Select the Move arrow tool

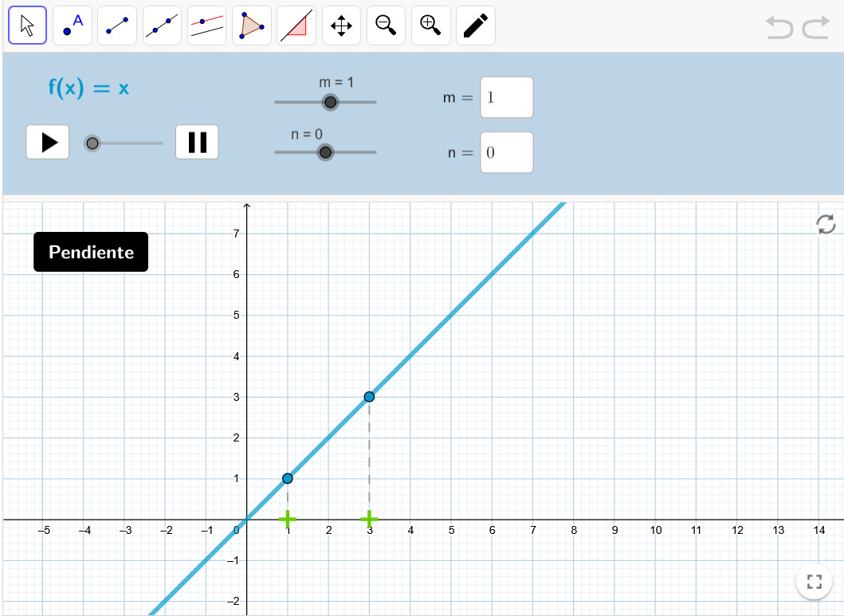tap(28, 26)
